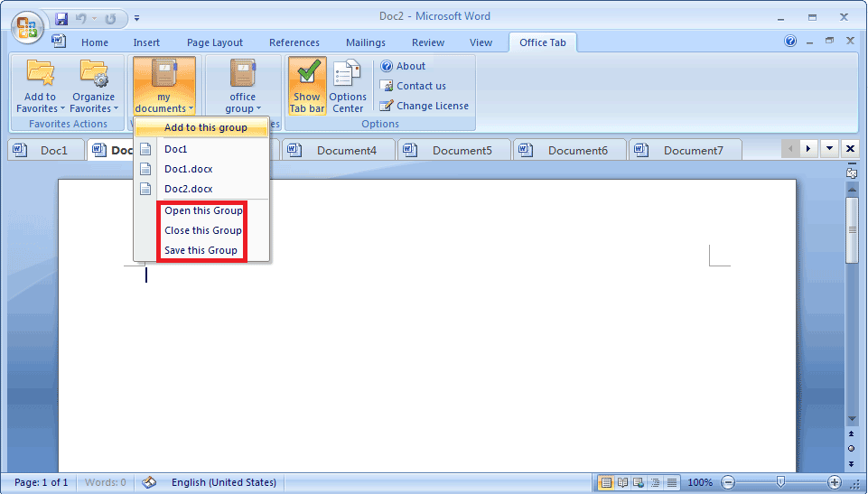Image resolution: width=868 pixels, height=494 pixels.
Task: Select the Office Tab ribbon tab
Action: (x=543, y=42)
